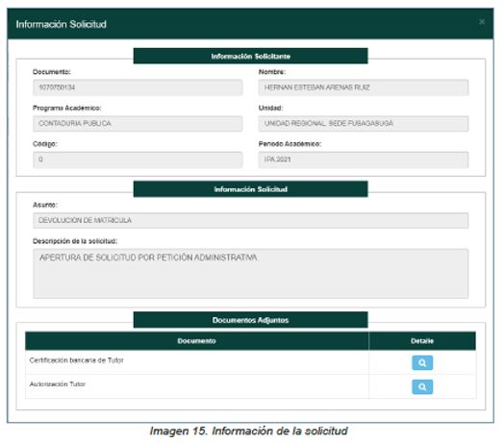
Task: View Certificación bancaria de Tutor detail
Action: coord(422,362)
